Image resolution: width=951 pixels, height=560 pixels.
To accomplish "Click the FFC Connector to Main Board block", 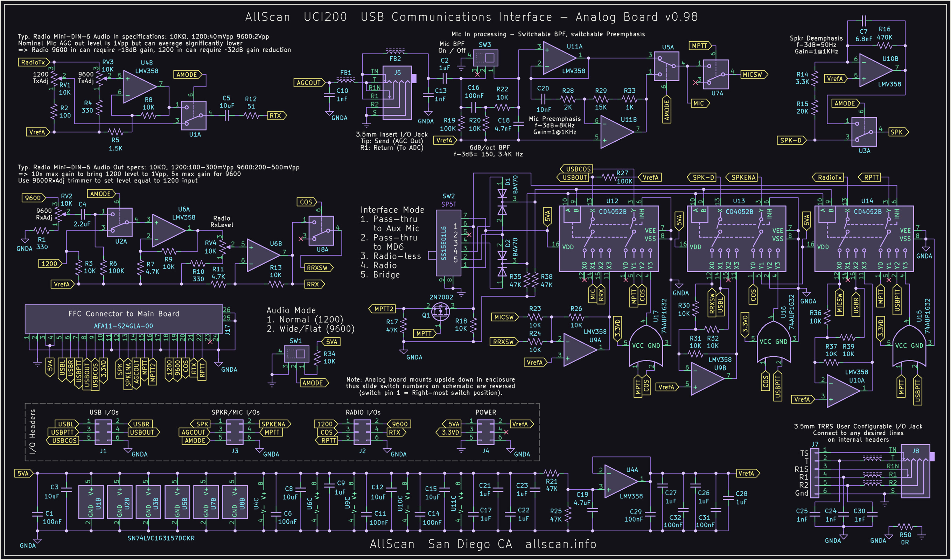I will [x=124, y=318].
